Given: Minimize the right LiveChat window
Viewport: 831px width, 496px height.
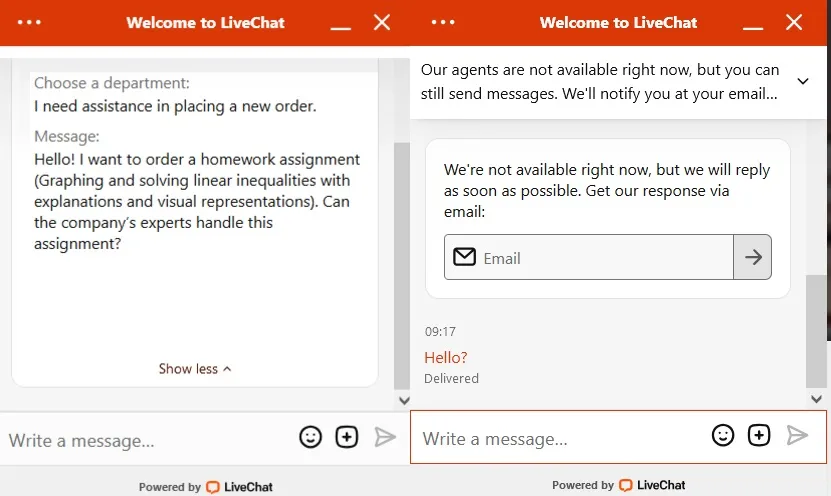Looking at the screenshot, I should tap(753, 28).
